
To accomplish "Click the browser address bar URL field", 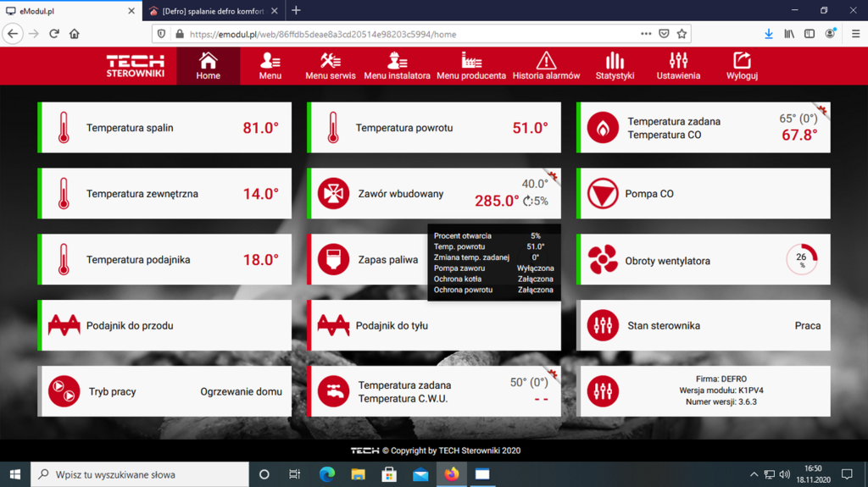I will [x=407, y=34].
